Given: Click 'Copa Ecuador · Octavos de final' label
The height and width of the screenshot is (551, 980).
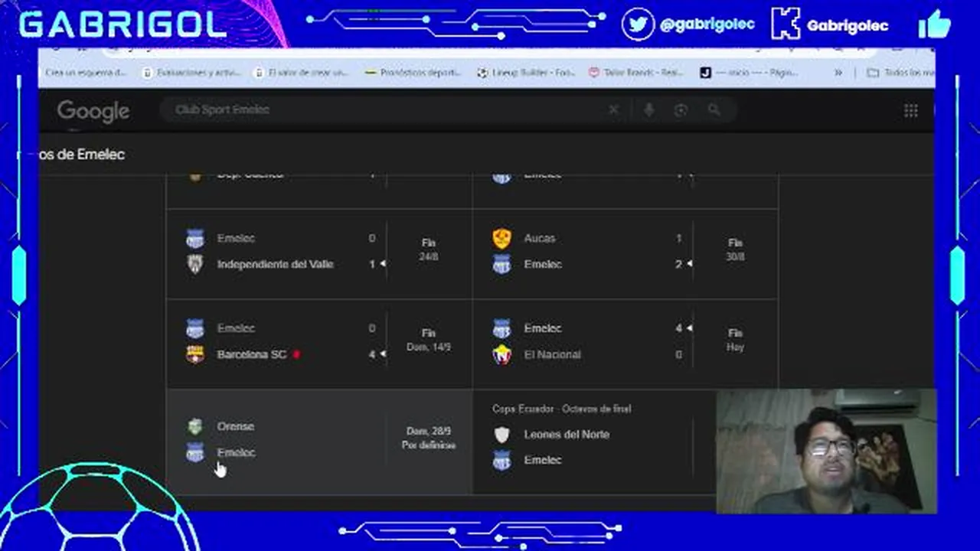Looking at the screenshot, I should (561, 409).
